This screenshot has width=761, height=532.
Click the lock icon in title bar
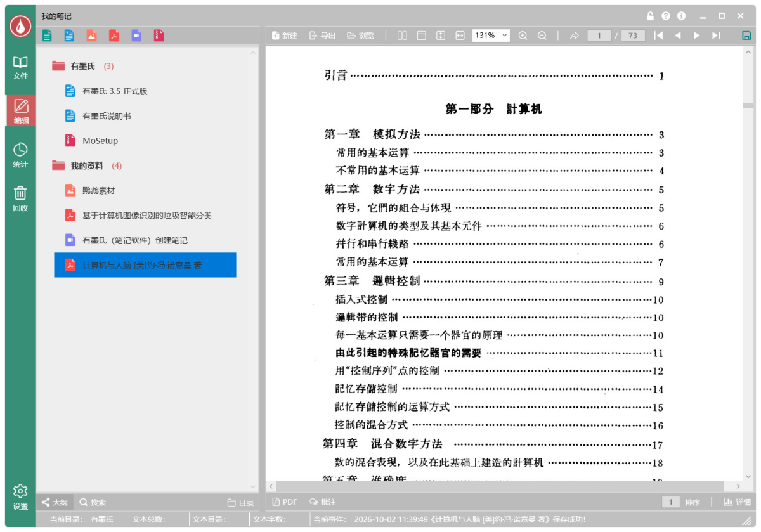[x=650, y=16]
